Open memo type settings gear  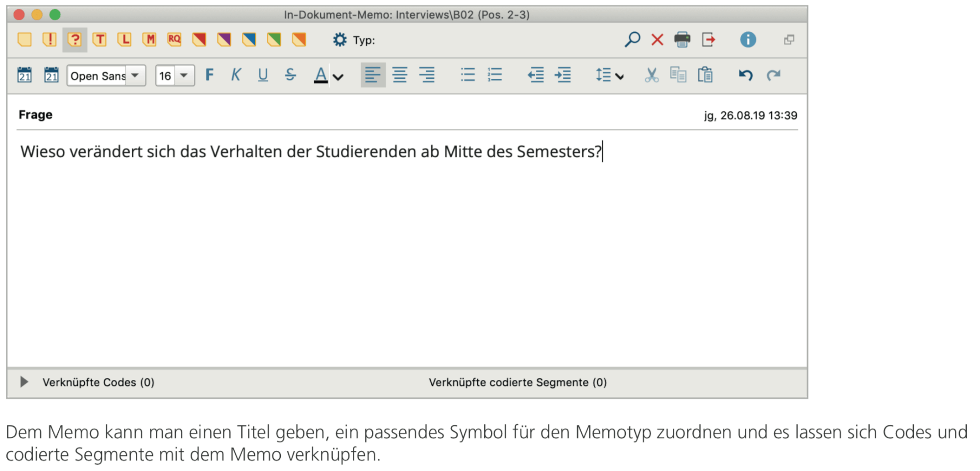[340, 40]
